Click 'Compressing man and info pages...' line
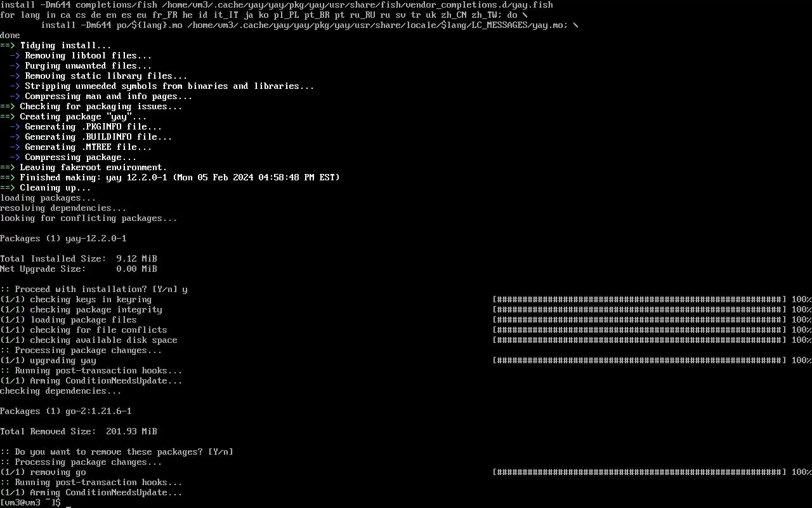The width and height of the screenshot is (812, 508). (x=101, y=97)
